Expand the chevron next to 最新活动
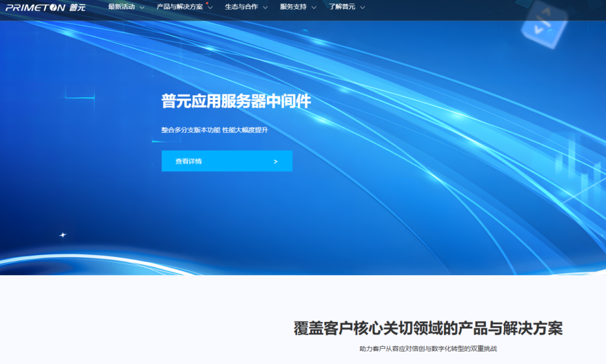This screenshot has width=606, height=364. pyautogui.click(x=142, y=8)
